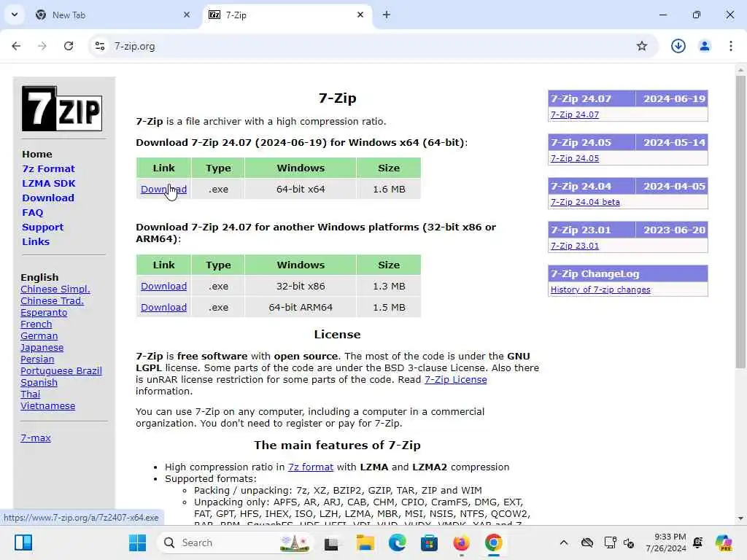747x560 pixels.
Task: Launch Microsoft Edge from the taskbar
Action: (x=398, y=542)
